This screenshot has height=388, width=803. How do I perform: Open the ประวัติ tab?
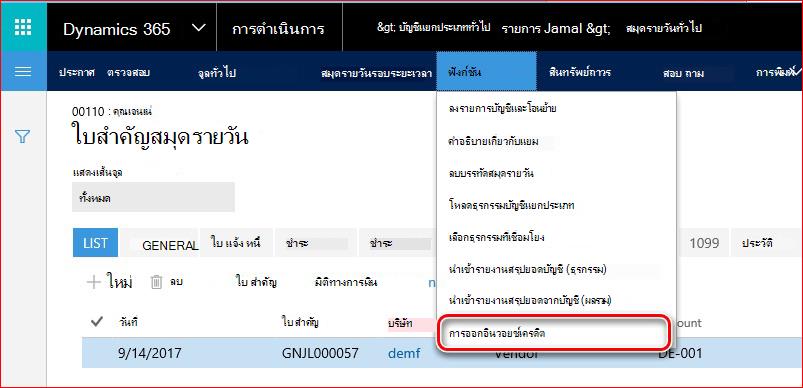point(757,243)
